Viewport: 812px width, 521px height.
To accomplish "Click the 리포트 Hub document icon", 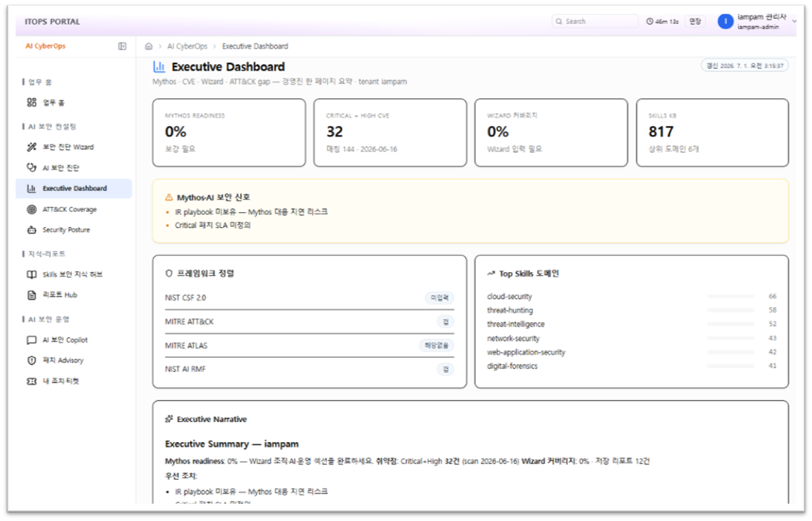I will pos(31,294).
